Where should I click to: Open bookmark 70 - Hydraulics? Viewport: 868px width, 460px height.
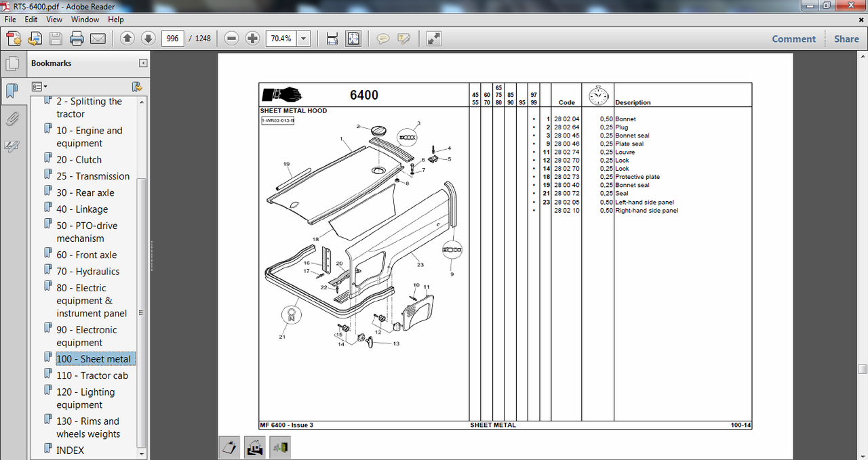[88, 272]
